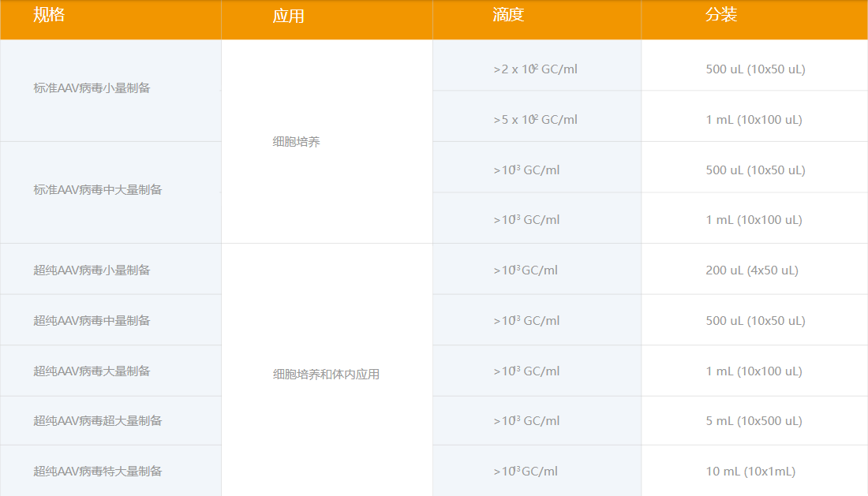Select the 细胞培养和体内应用 application cell
Screen dimensions: 868x496
[326, 375]
